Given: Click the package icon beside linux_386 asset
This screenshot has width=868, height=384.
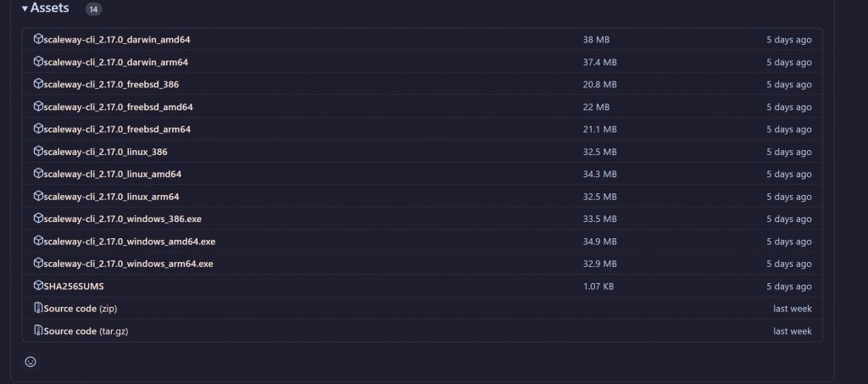Looking at the screenshot, I should pyautogui.click(x=38, y=151).
